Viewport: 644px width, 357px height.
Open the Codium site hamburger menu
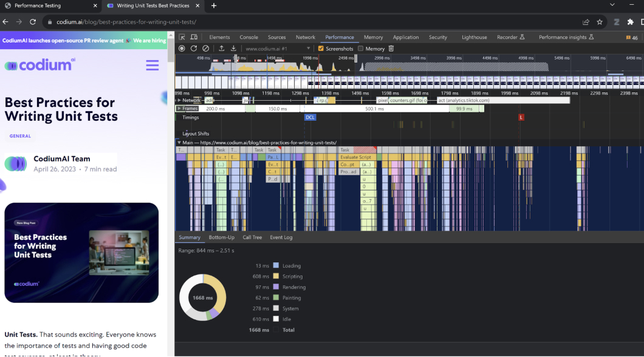(151, 65)
